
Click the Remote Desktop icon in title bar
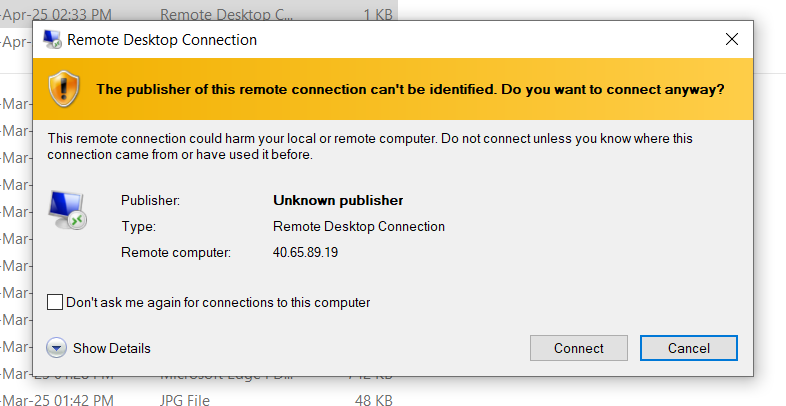tap(52, 40)
